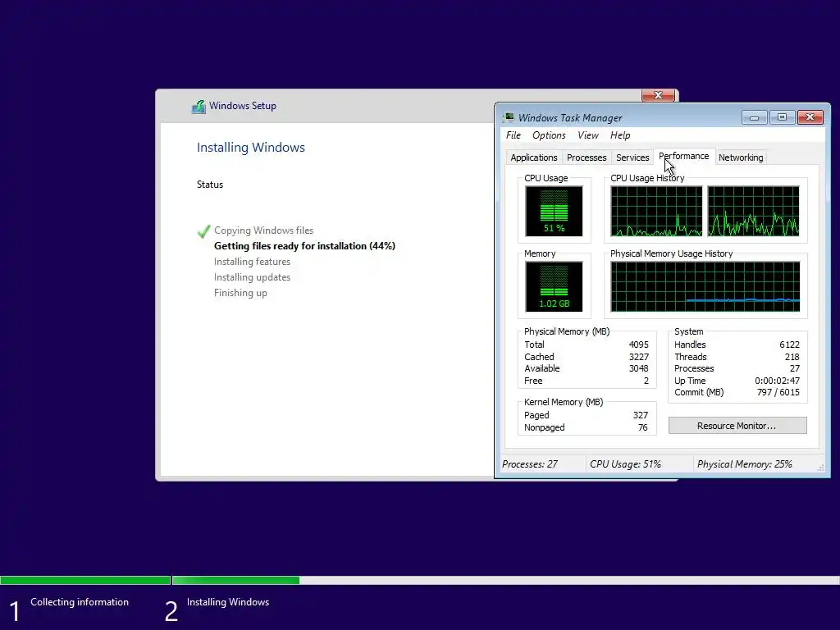Click the 'Installing Windows' heading
This screenshot has width=840, height=630.
[251, 148]
